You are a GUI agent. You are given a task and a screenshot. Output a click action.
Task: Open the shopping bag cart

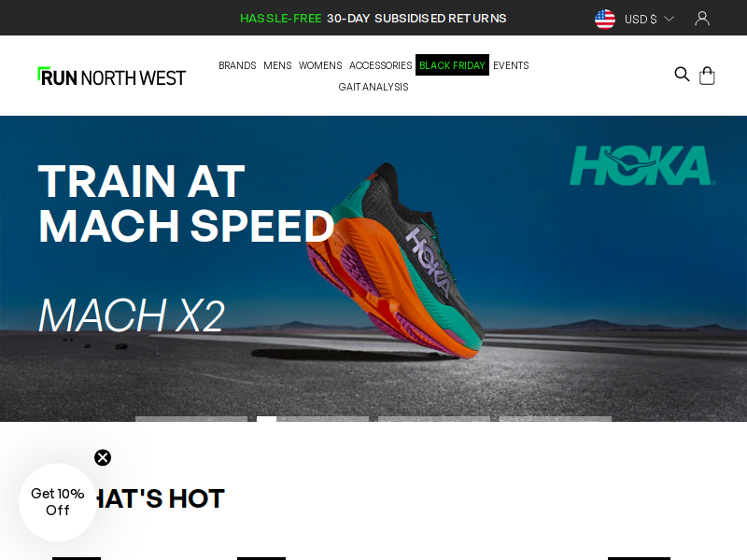(707, 76)
